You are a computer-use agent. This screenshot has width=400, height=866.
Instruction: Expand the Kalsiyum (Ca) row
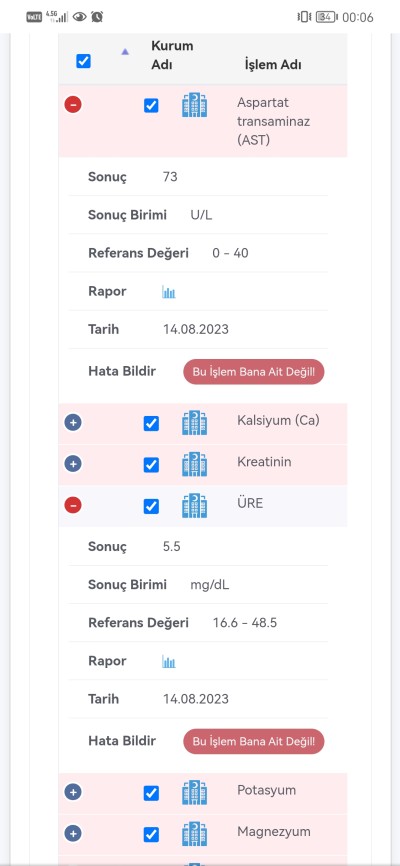click(73, 423)
